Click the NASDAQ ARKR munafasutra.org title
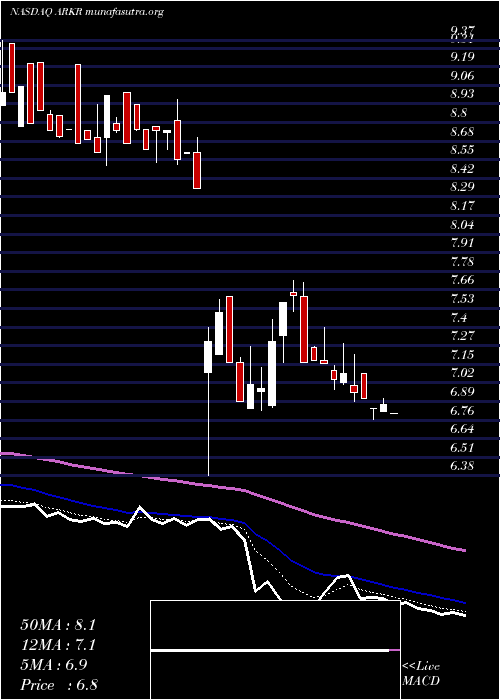Image resolution: width=500 pixels, height=700 pixels. (86, 12)
